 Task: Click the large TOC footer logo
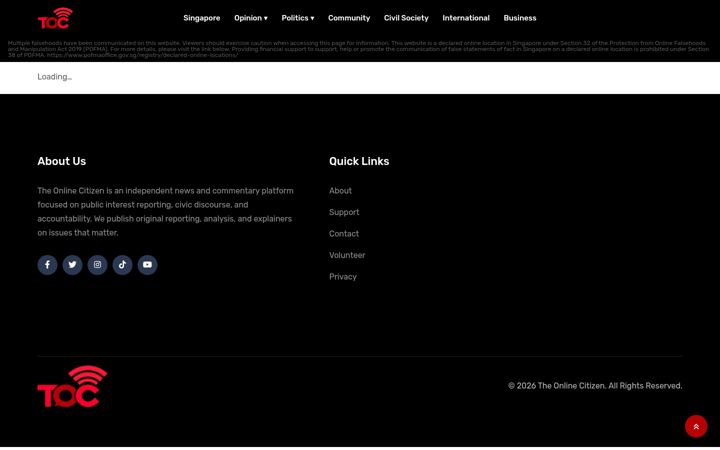[x=73, y=387]
